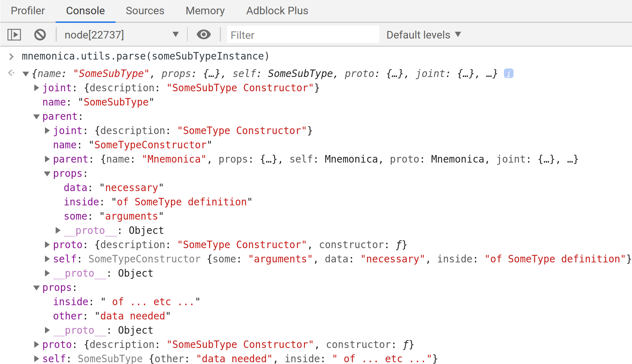This screenshot has height=364, width=632.
Task: Select the Console tab
Action: click(85, 11)
